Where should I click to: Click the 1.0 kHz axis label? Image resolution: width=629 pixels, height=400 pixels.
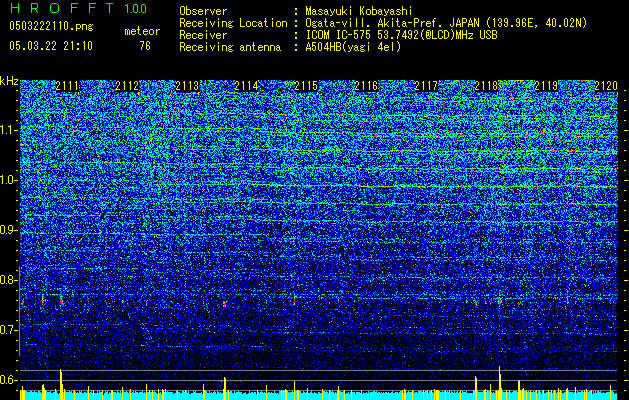(8, 180)
